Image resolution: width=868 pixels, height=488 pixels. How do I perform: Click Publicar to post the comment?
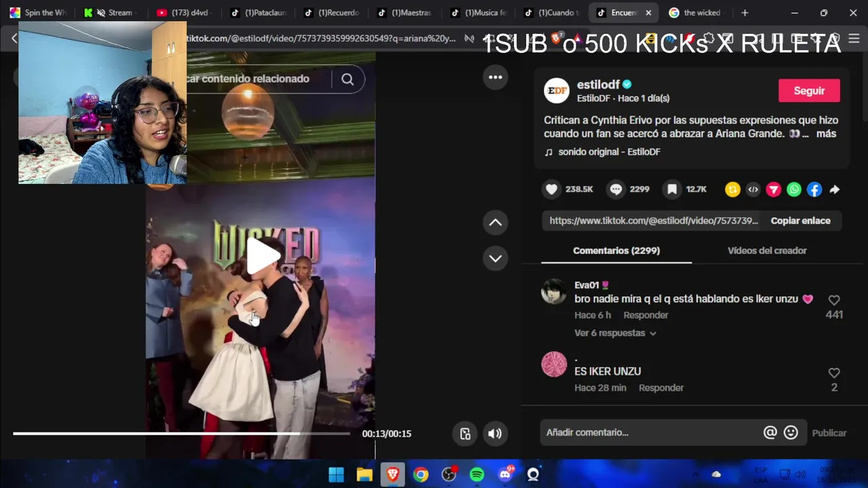pos(829,433)
